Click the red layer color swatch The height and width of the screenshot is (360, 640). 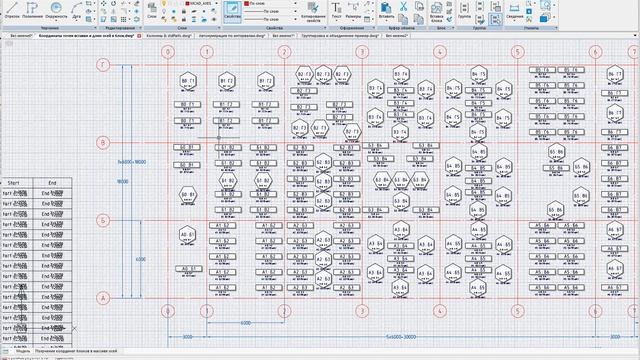click(x=187, y=3)
